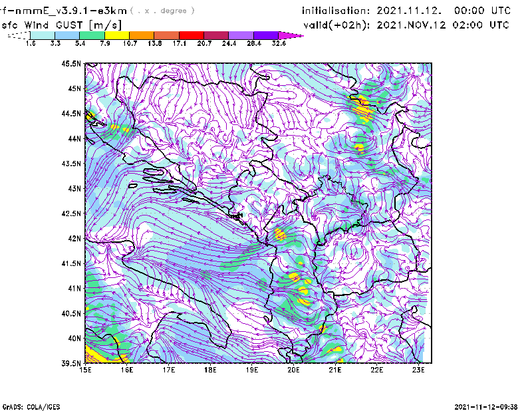Click the 45N latitude label
Viewport: 532px width, 411px height.
point(74,88)
